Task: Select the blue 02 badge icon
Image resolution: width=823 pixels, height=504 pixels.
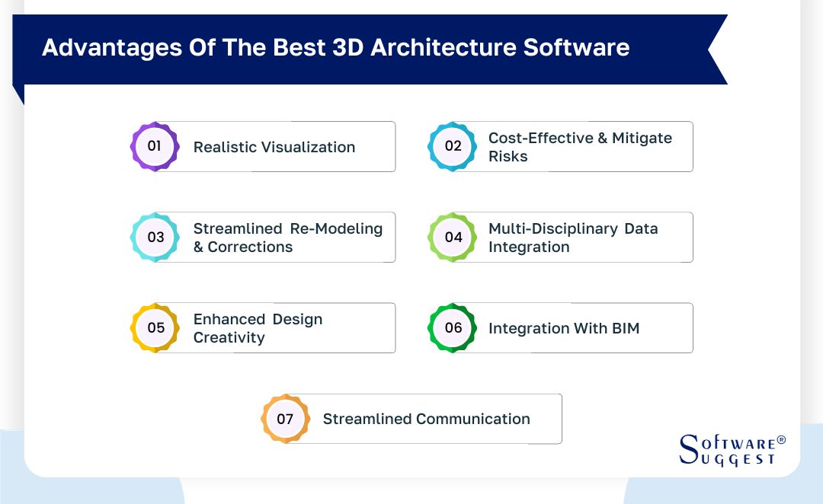Action: click(x=453, y=146)
